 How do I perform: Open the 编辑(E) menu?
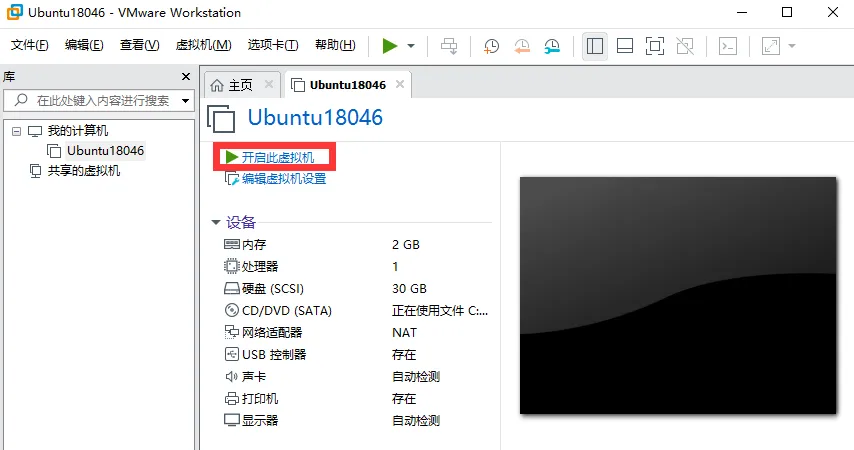[84, 45]
